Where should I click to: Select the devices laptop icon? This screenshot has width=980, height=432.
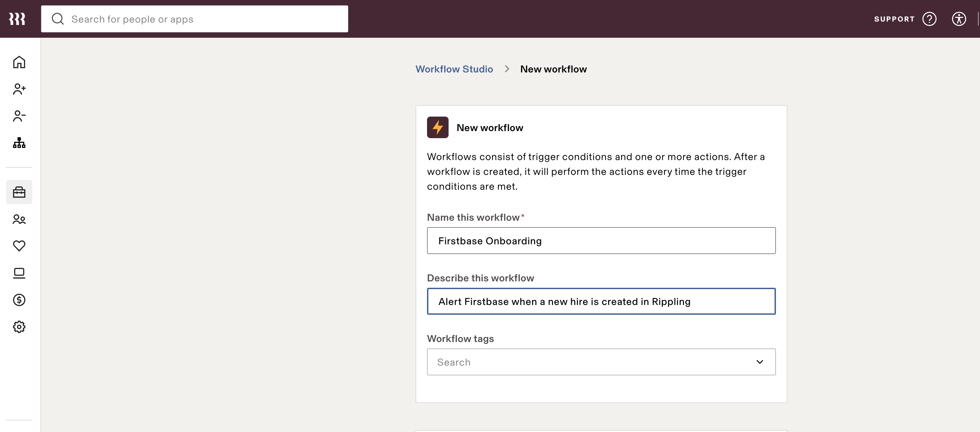(19, 273)
